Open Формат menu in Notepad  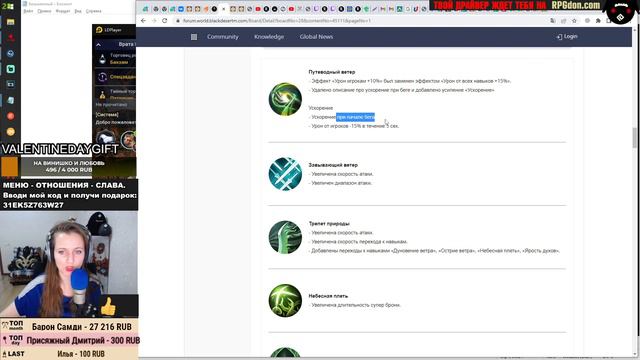63,11
